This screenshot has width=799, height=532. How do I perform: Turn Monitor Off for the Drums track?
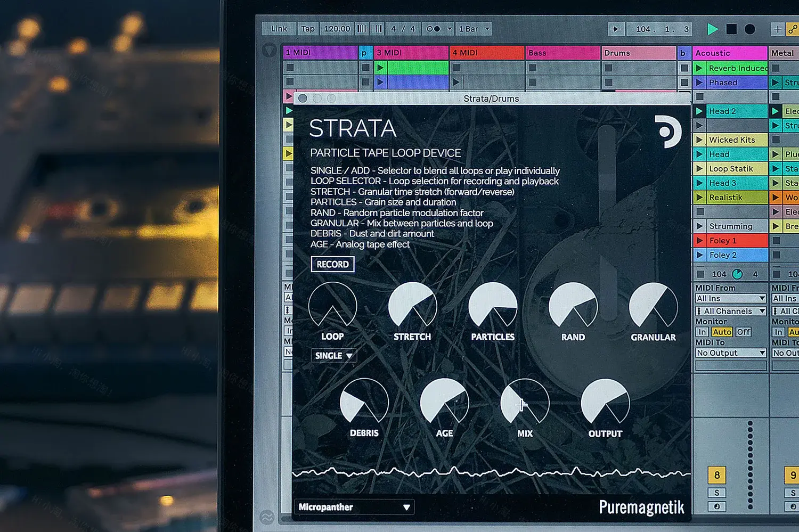coord(744,332)
